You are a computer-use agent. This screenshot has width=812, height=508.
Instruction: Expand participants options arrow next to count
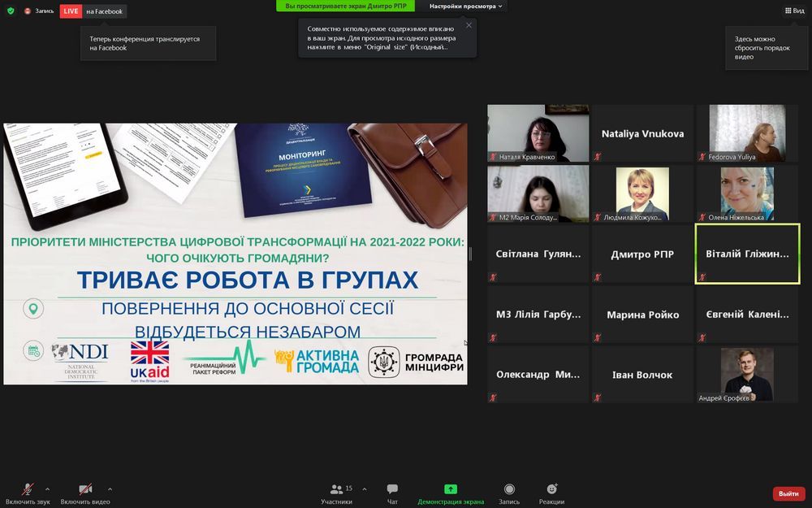[x=364, y=489]
